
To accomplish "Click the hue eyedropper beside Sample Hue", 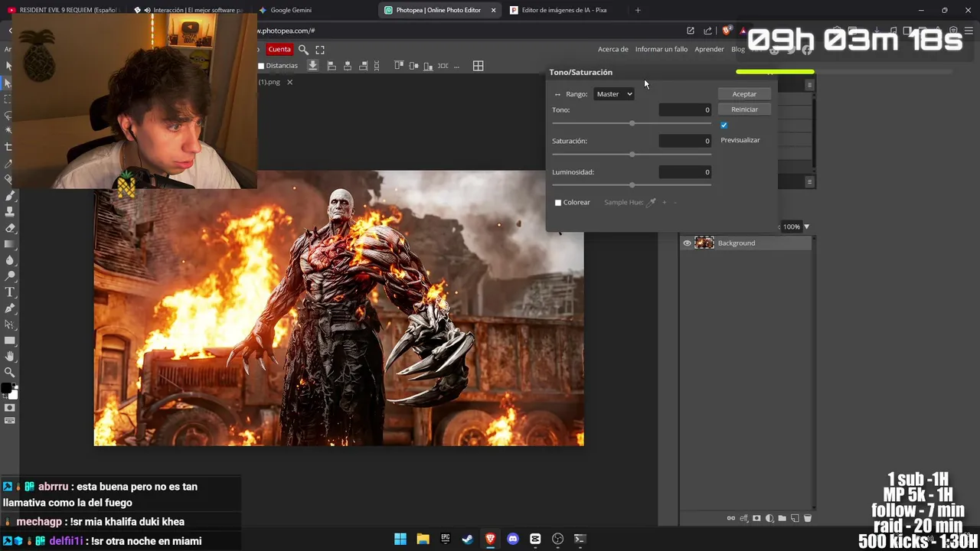I will click(652, 202).
